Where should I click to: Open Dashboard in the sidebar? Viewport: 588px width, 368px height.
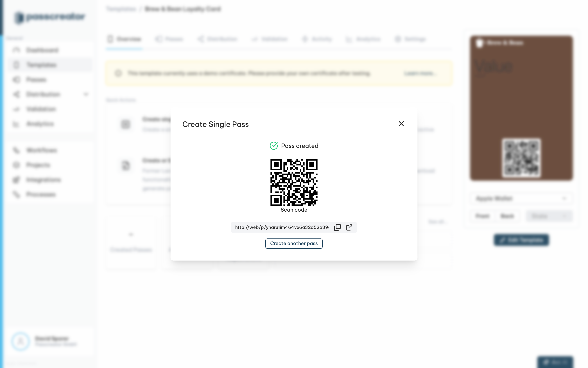click(50, 50)
